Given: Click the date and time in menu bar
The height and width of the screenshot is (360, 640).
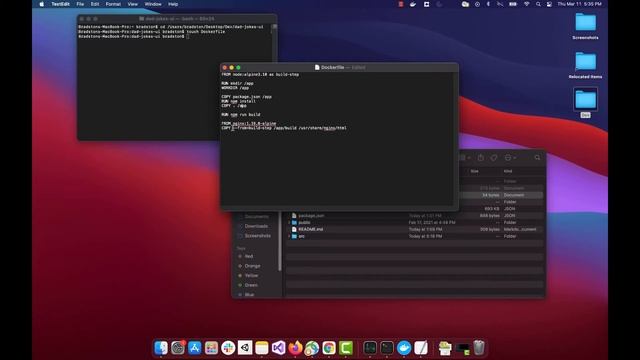Looking at the screenshot, I should tap(580, 4).
